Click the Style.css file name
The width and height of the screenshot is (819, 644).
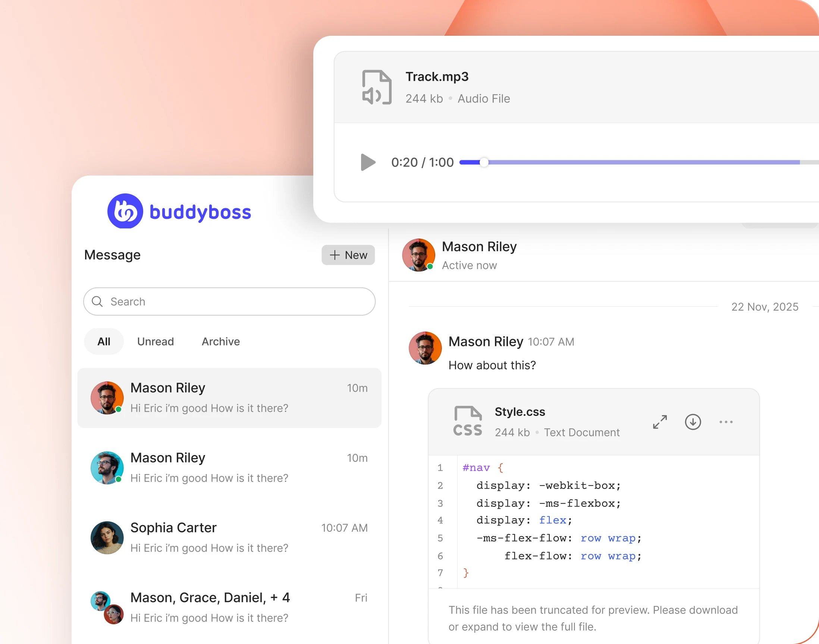(520, 412)
